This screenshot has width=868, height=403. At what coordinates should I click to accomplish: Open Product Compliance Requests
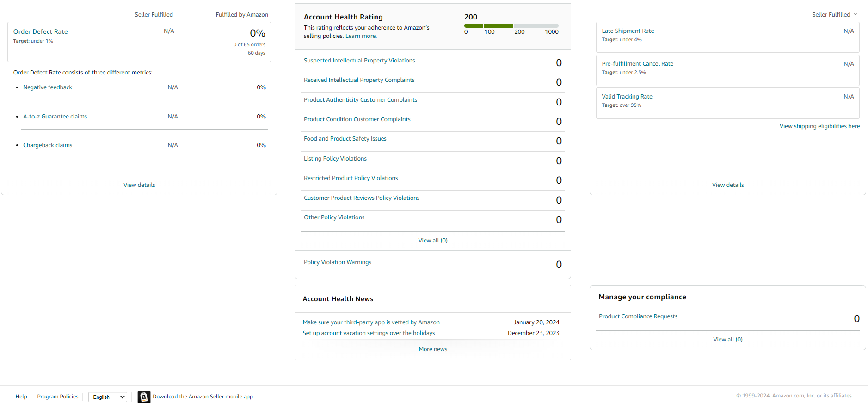(638, 316)
